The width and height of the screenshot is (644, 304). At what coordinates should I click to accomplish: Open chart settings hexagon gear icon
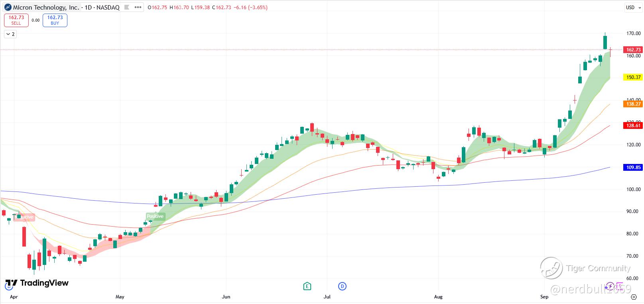click(634, 297)
